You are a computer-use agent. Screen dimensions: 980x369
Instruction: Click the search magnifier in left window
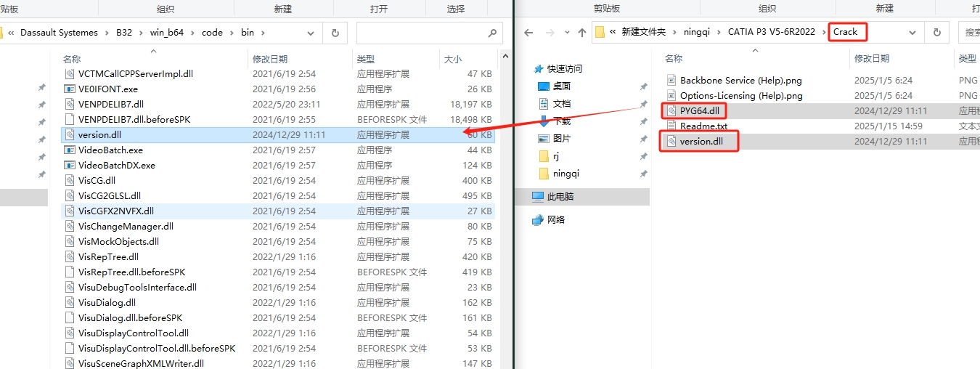point(492,33)
